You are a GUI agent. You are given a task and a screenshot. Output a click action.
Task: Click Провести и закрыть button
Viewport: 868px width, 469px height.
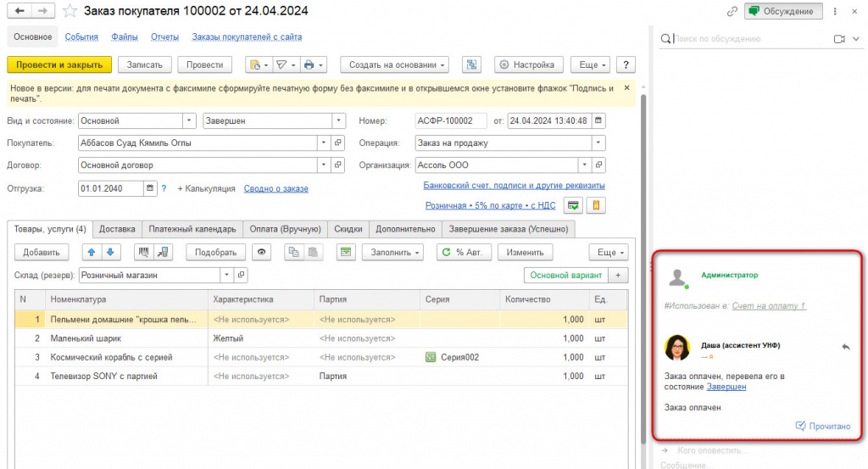tap(59, 64)
